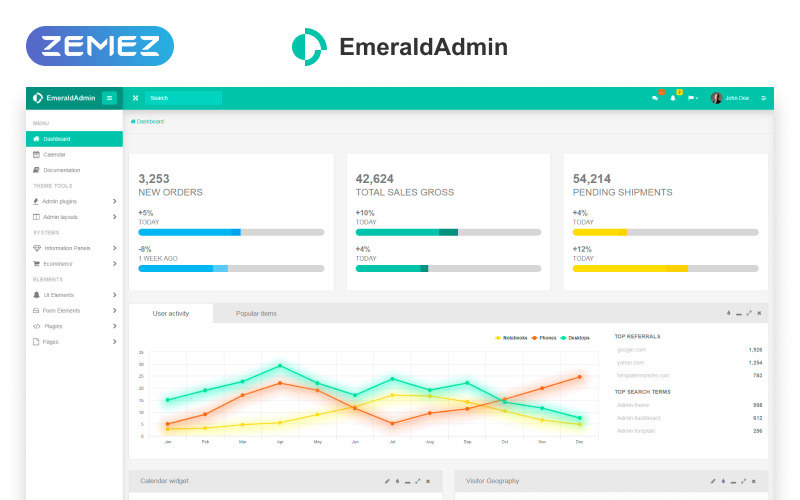The width and height of the screenshot is (800, 500).
Task: Select Dashboard in the sidebar menu
Action: coord(74,139)
